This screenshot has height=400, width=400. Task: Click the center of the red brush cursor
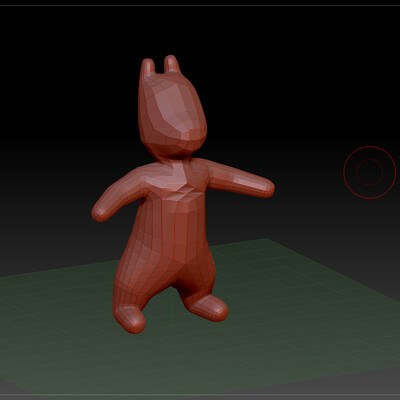370,172
